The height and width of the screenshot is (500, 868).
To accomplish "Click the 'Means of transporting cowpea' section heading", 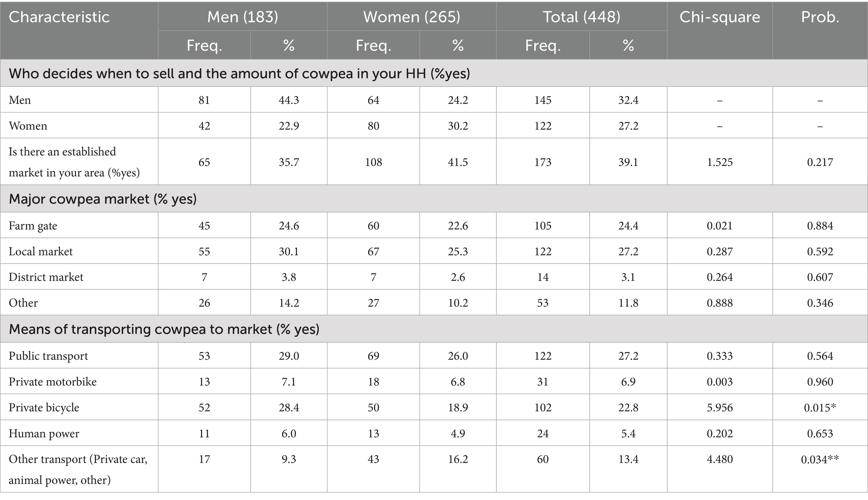I will click(164, 329).
